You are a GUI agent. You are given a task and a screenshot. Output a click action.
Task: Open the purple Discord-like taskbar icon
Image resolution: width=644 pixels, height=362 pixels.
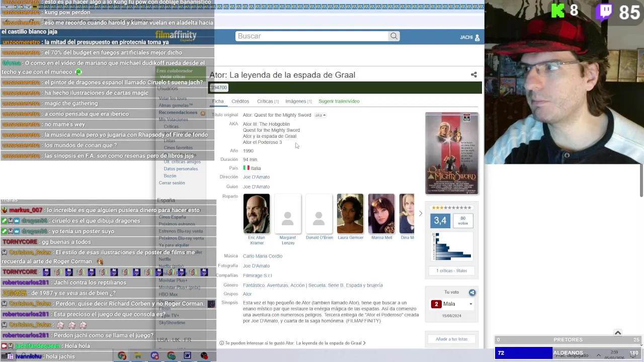click(154, 356)
